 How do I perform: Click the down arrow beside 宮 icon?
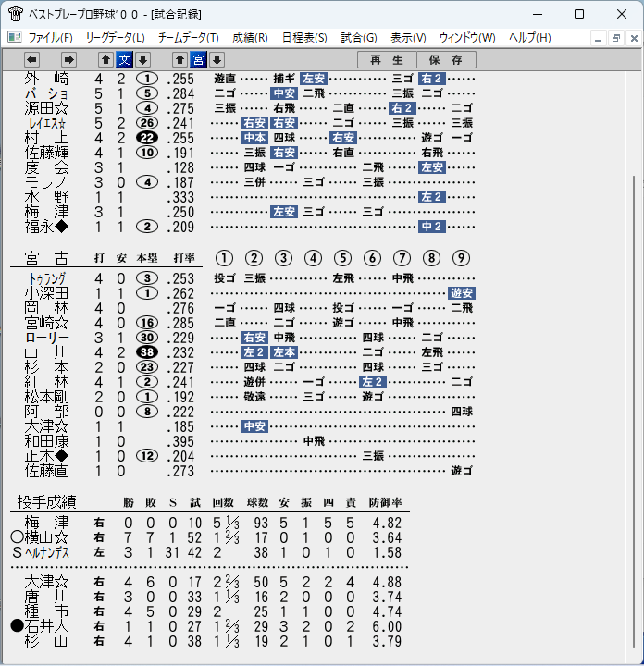(x=217, y=60)
